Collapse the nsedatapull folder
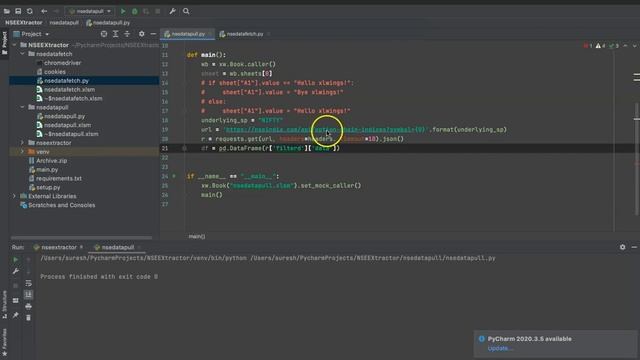Viewport: 640px width, 360px height. tap(22, 107)
